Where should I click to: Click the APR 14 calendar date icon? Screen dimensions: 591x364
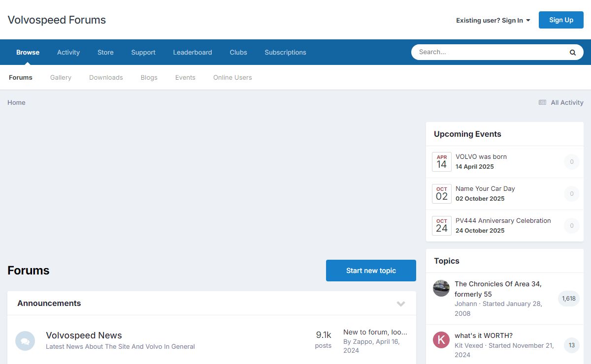pyautogui.click(x=442, y=162)
